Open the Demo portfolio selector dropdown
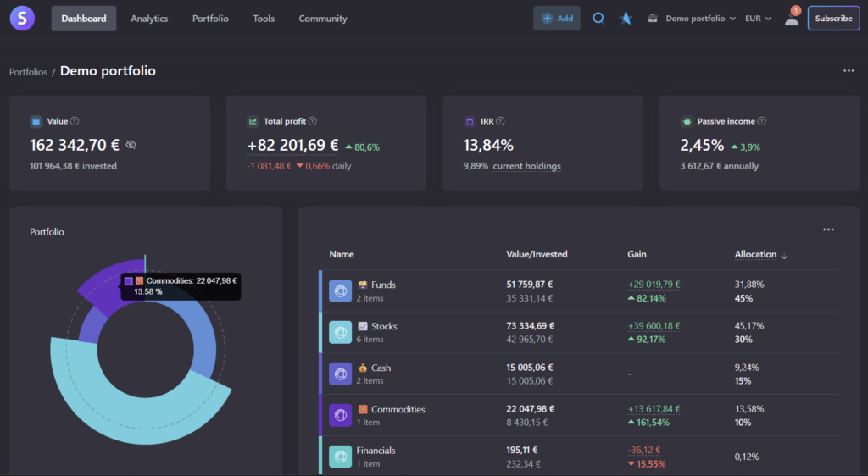The height and width of the screenshot is (476, 868). 693,18
